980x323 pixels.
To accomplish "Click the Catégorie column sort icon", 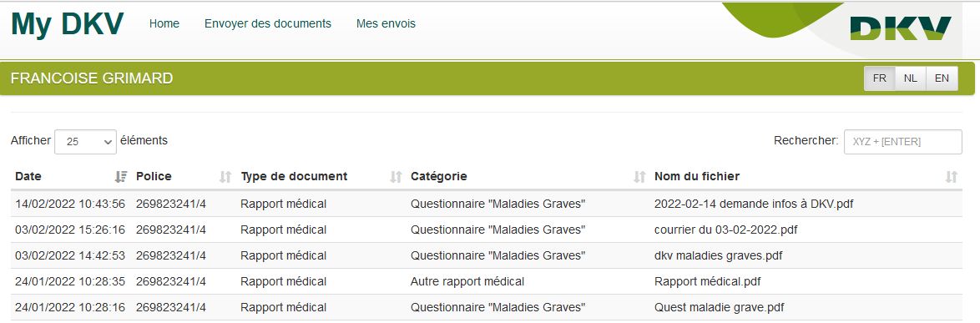I will pos(639,177).
